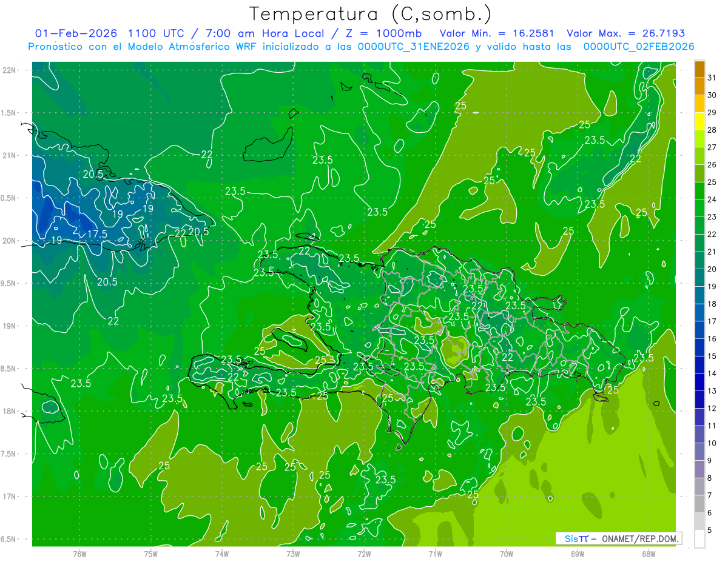Image resolution: width=728 pixels, height=562 pixels.
Task: Click the title "Temperatura (C,somb.)"
Action: click(370, 13)
